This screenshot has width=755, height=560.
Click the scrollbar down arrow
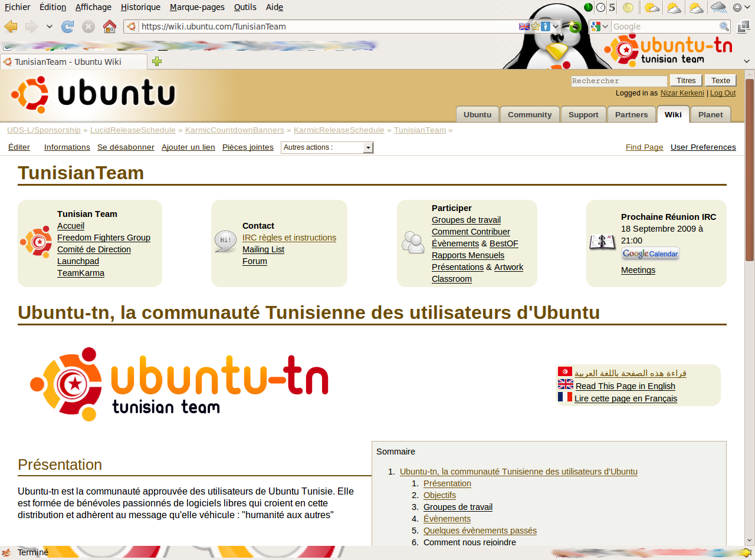pos(750,541)
